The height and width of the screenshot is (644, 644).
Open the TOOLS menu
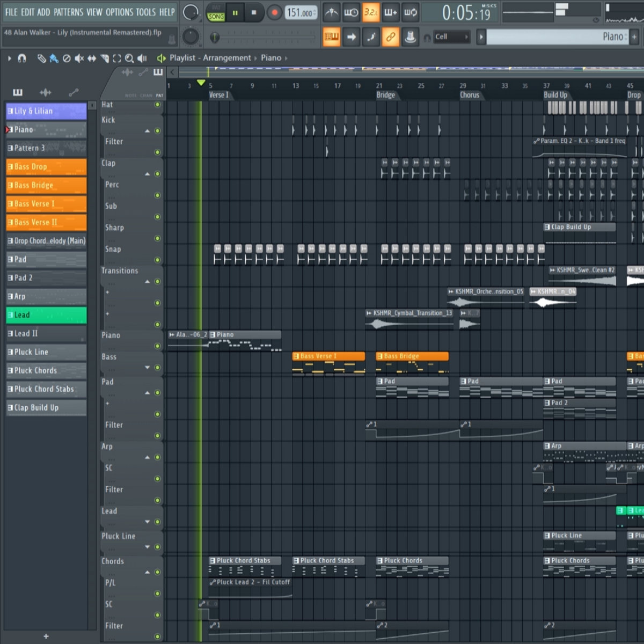click(x=147, y=12)
